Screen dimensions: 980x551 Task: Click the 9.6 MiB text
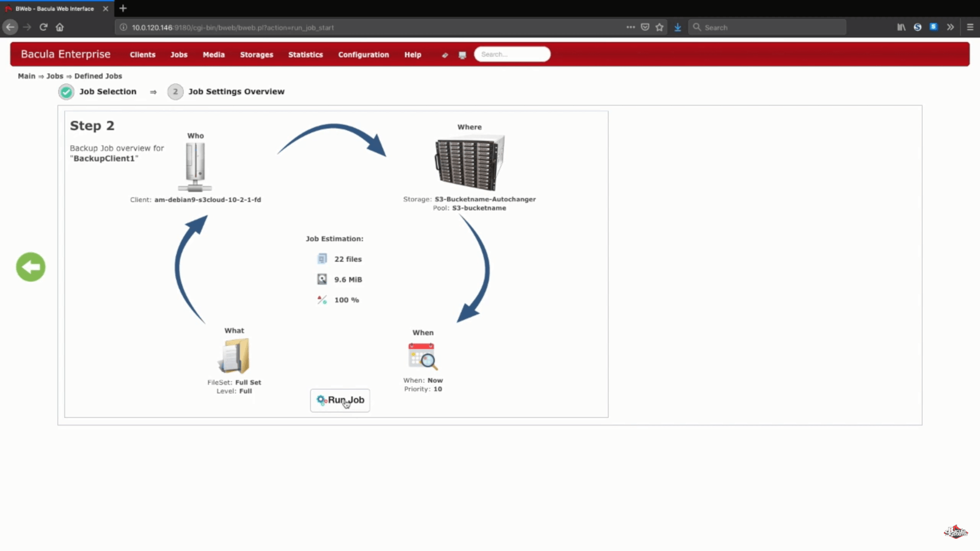pos(348,280)
